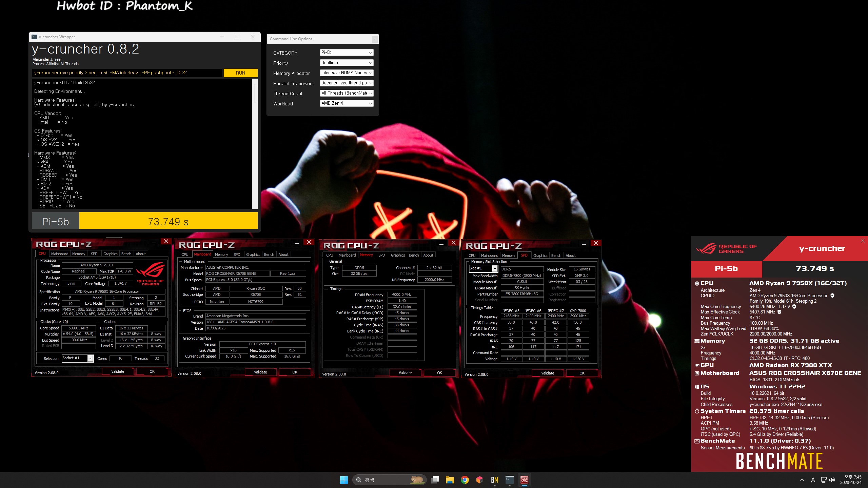Open About tab in the Memory window
Screen dimensions: 868x488
point(428,255)
